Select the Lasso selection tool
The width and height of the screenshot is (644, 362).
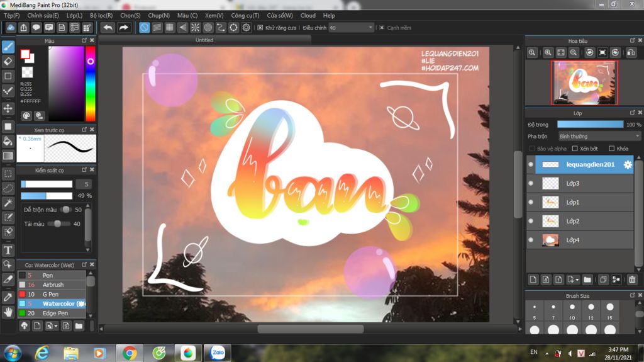pyautogui.click(x=8, y=188)
